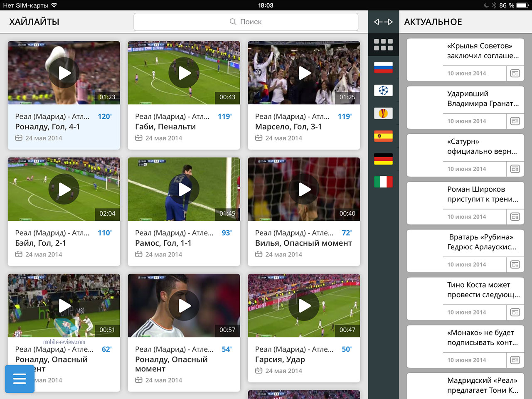Open the «Крылья Советов» news article icon

515,74
